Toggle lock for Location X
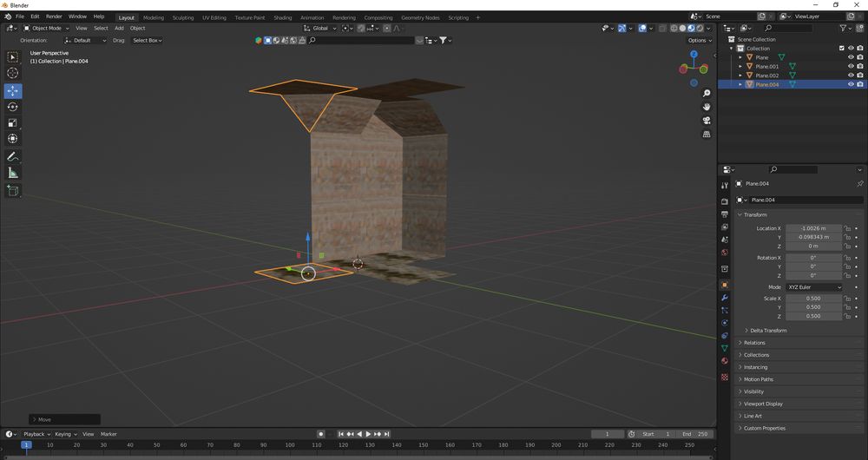Viewport: 868px width, 460px height. [x=847, y=228]
